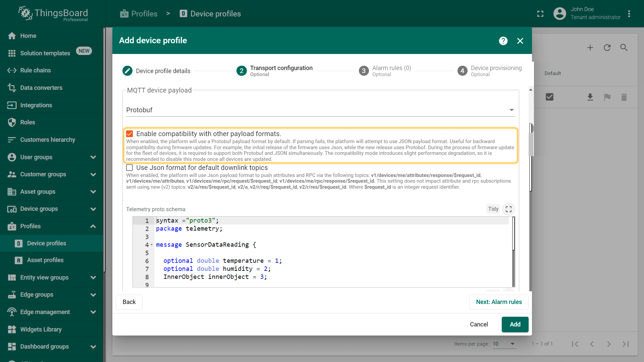
Task: Expand Asset groups menu
Action: [93, 192]
